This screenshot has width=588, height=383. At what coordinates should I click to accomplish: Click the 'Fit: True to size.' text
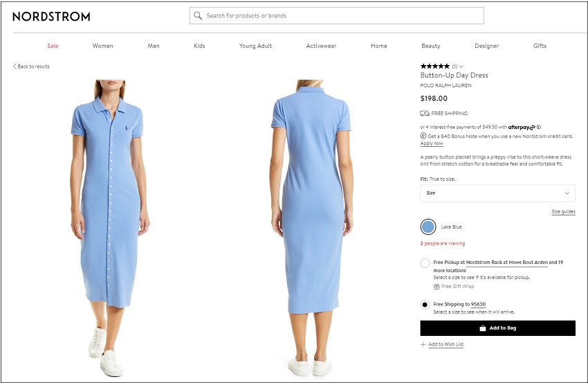pos(438,179)
